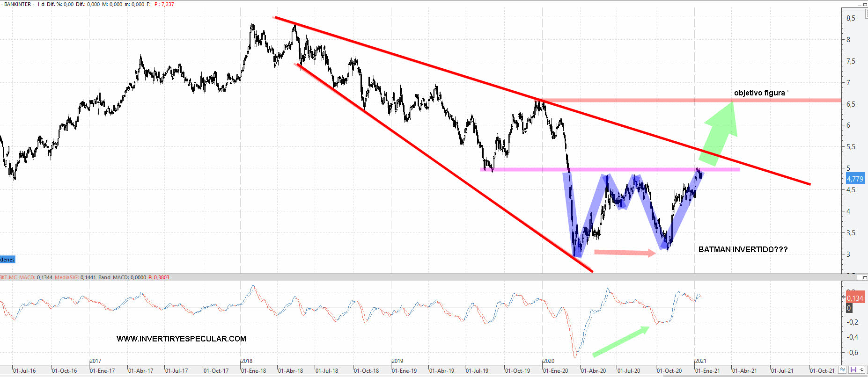Click the MediaSIG legend label

[67, 277]
